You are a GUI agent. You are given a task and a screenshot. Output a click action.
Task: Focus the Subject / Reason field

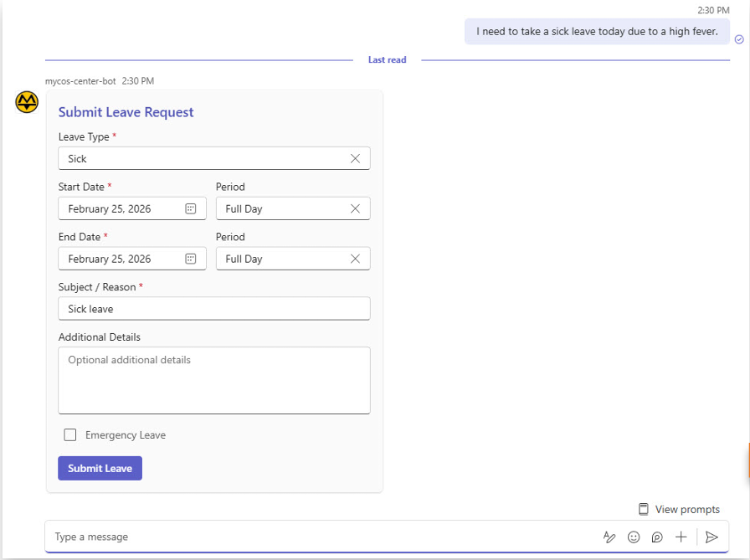coord(213,308)
